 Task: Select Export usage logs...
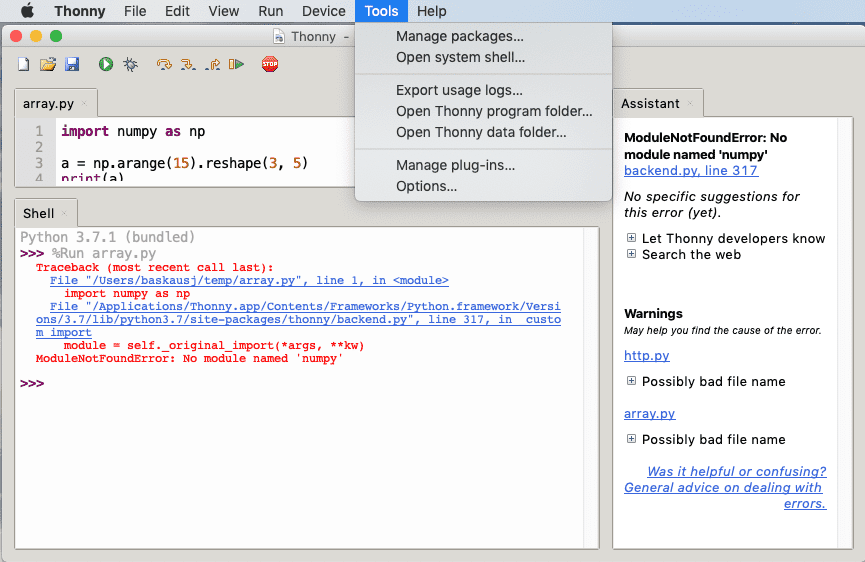pyautogui.click(x=483, y=90)
